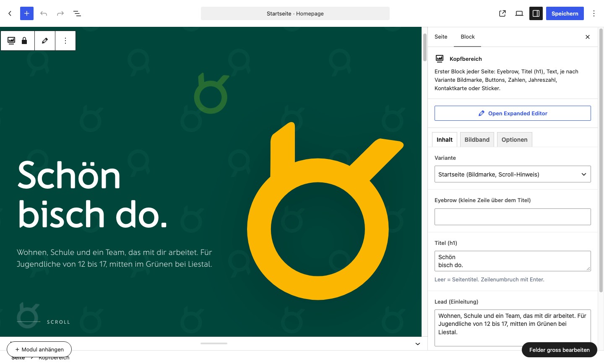Screen dimensions: 604x364
Task: Click into the Lead (Einleitung) textarea
Action: pos(513,328)
